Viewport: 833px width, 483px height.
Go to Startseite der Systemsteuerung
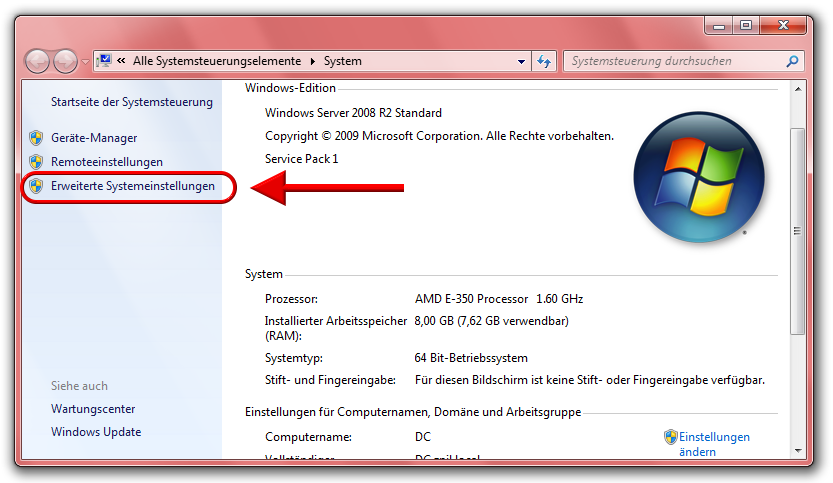point(132,102)
